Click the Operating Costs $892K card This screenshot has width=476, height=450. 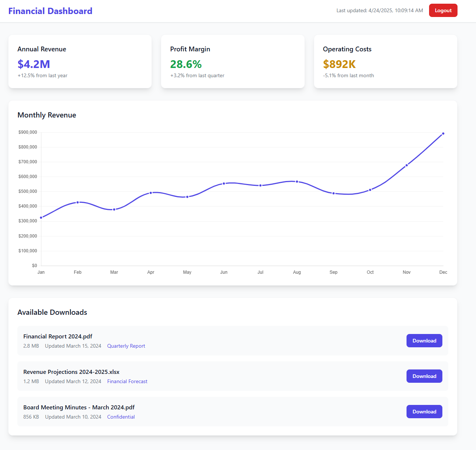tap(385, 62)
